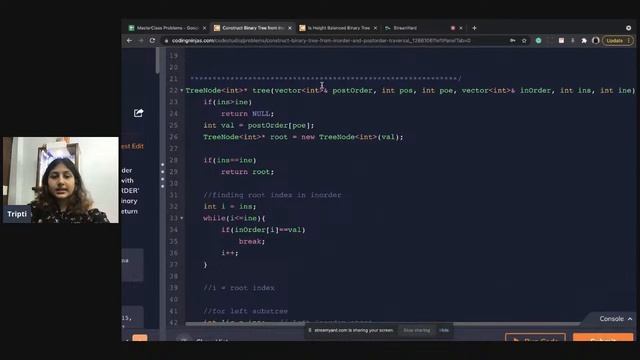This screenshot has width=640, height=360.
Task: Click the editor horizontal scrollbar
Action: click(382, 324)
